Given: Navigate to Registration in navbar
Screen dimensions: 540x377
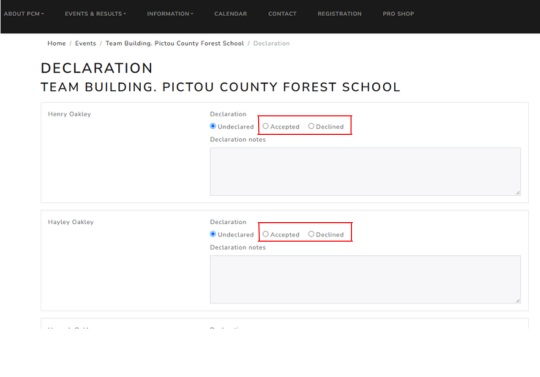Looking at the screenshot, I should tap(340, 14).
